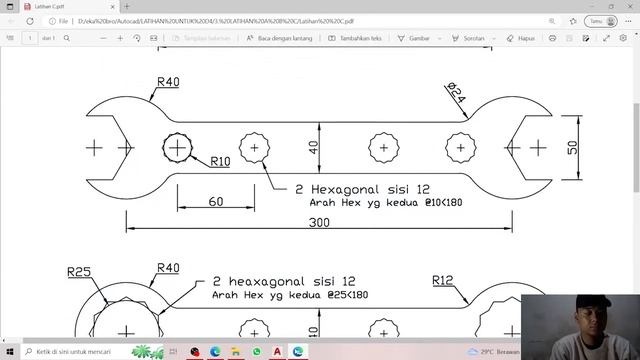Click the 300 dimension value
Viewport: 640px width, 360px height.
[319, 222]
